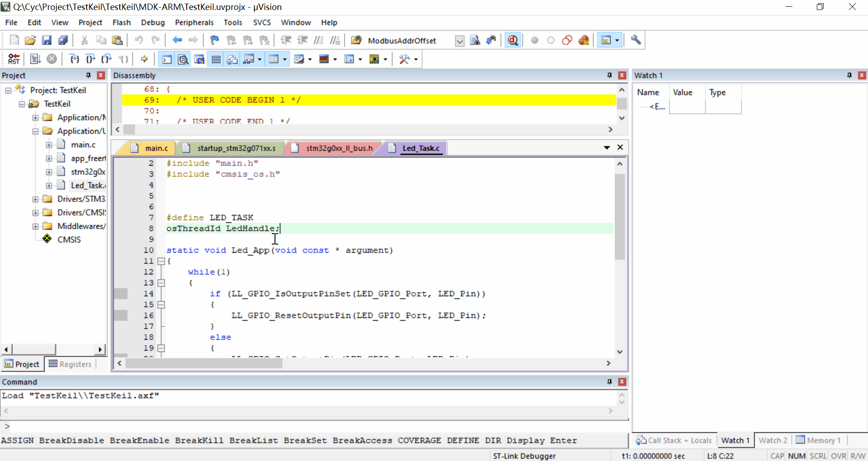Viewport: 868px width, 461px height.
Task: Toggle the Command Window toolbar button
Action: 167,59
